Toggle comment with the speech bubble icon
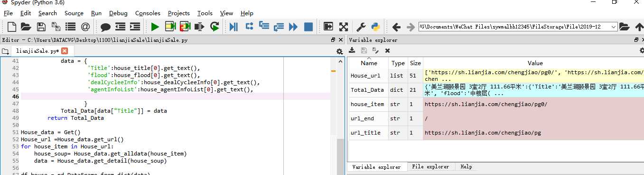 pyautogui.click(x=105, y=27)
